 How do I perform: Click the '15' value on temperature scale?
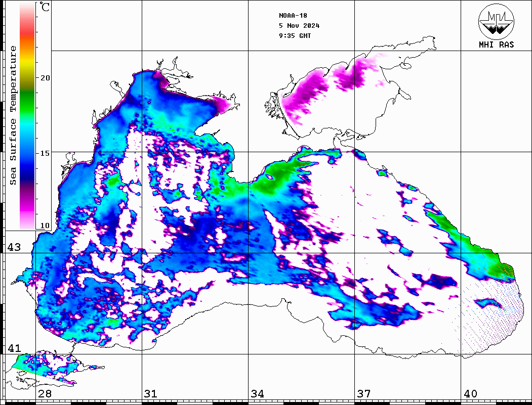pos(45,153)
